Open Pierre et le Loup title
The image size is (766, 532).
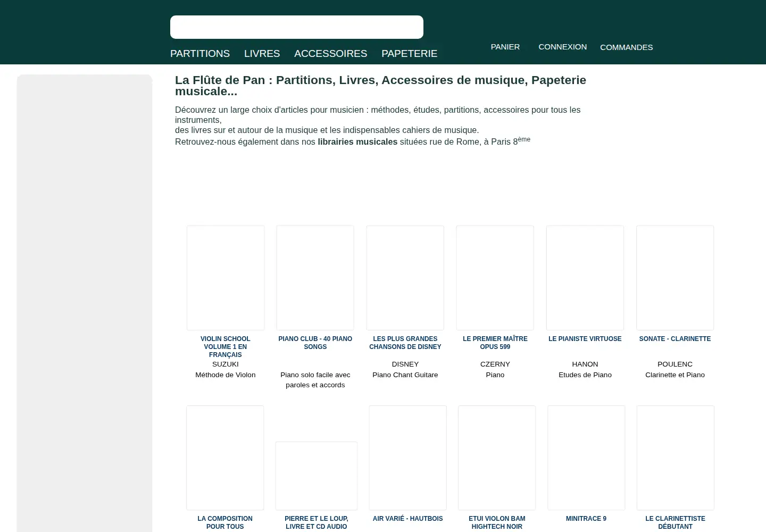316,522
